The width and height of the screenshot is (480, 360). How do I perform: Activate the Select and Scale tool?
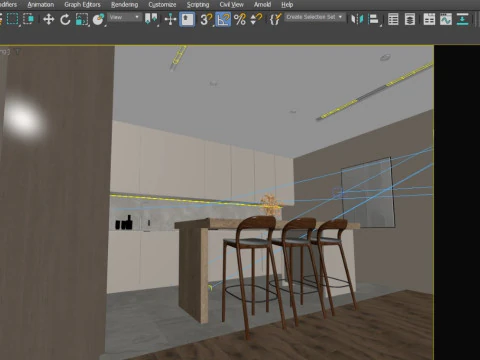click(82, 19)
